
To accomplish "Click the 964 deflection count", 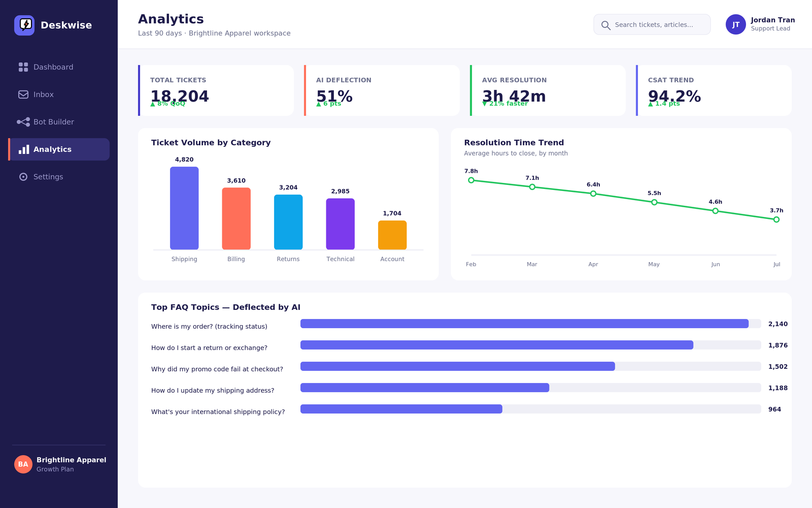I will tap(774, 409).
